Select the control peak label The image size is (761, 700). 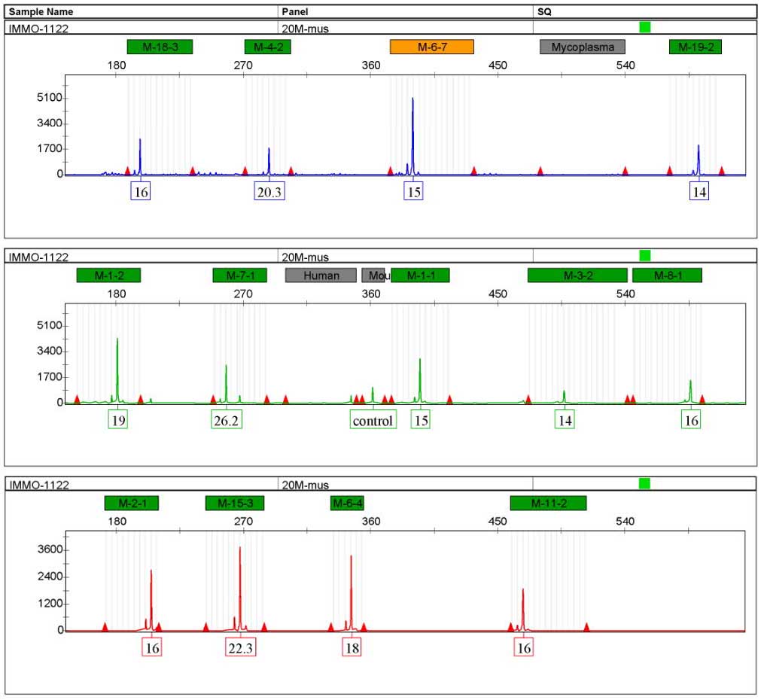373,419
